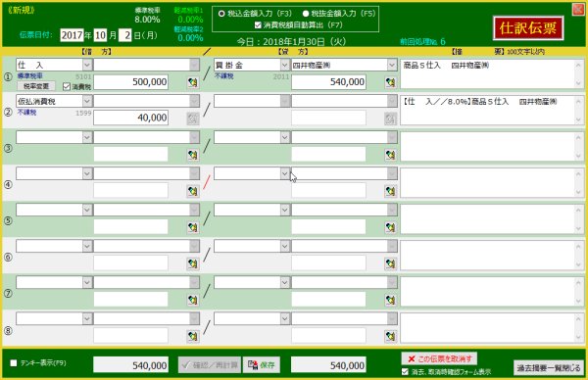Click the year field showing 2017
This screenshot has width=588, height=380.
[72, 35]
